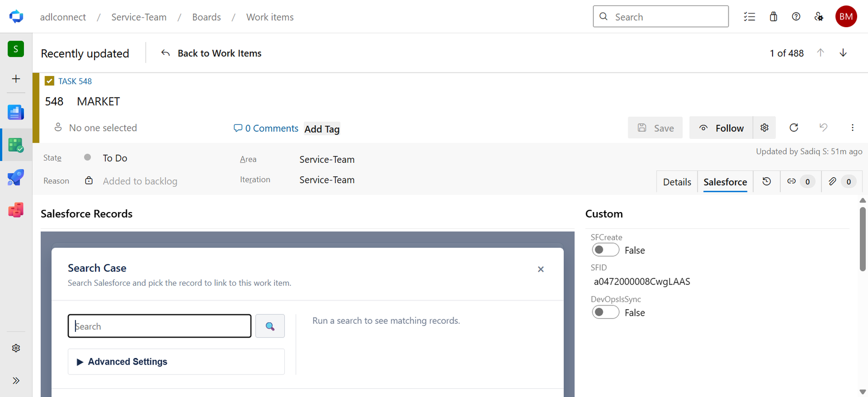Click the Follow settings gear icon

coord(764,127)
